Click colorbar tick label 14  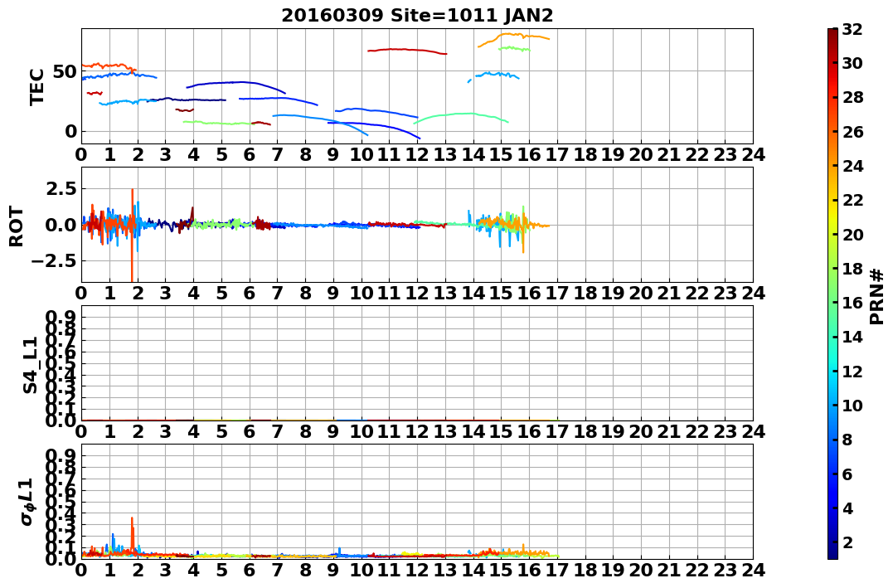(x=852, y=337)
